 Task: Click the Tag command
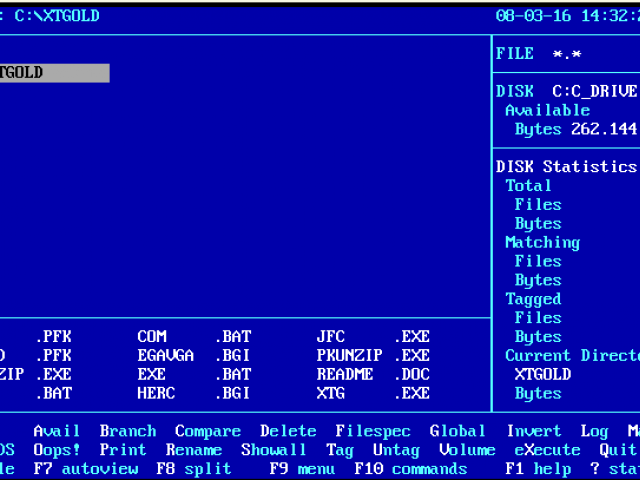[340, 450]
